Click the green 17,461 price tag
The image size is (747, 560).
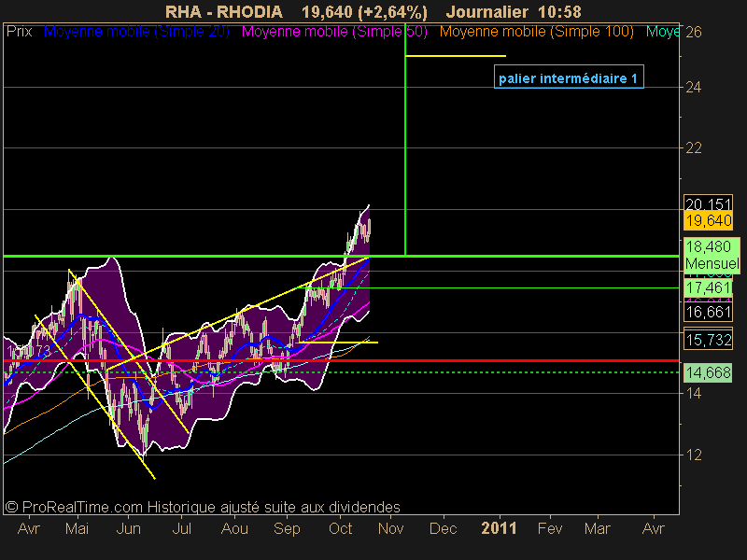[708, 288]
